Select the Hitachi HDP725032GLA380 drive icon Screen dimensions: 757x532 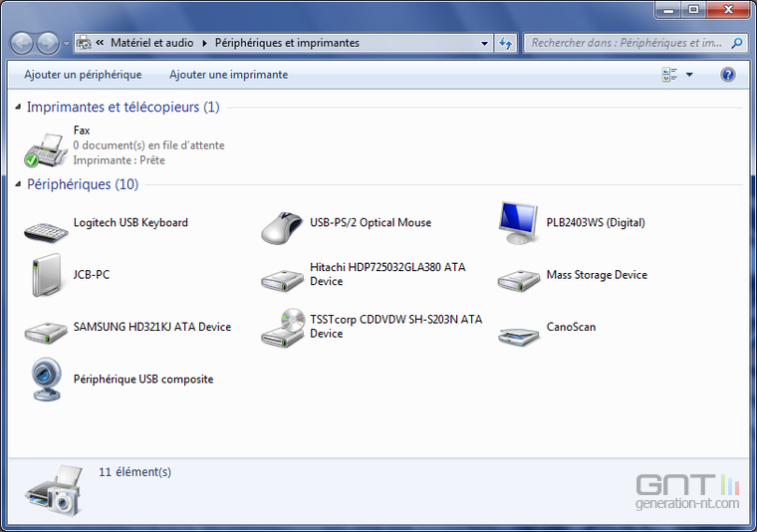[x=283, y=281]
